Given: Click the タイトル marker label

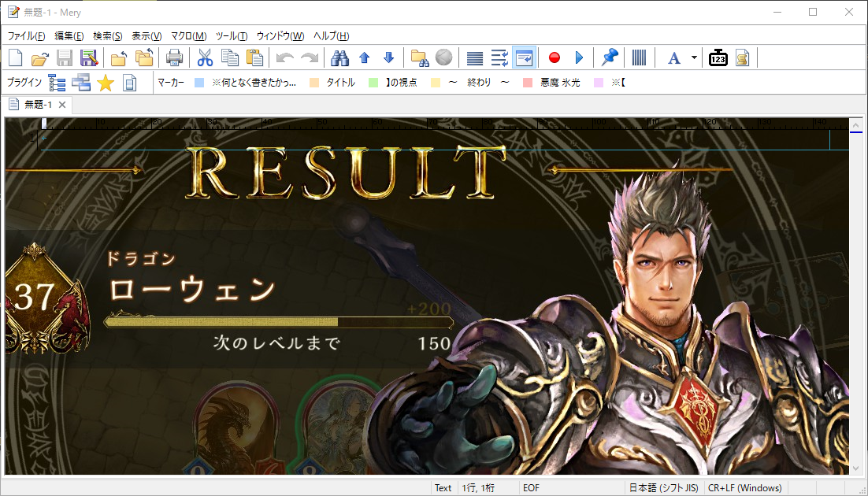Looking at the screenshot, I should tap(340, 83).
